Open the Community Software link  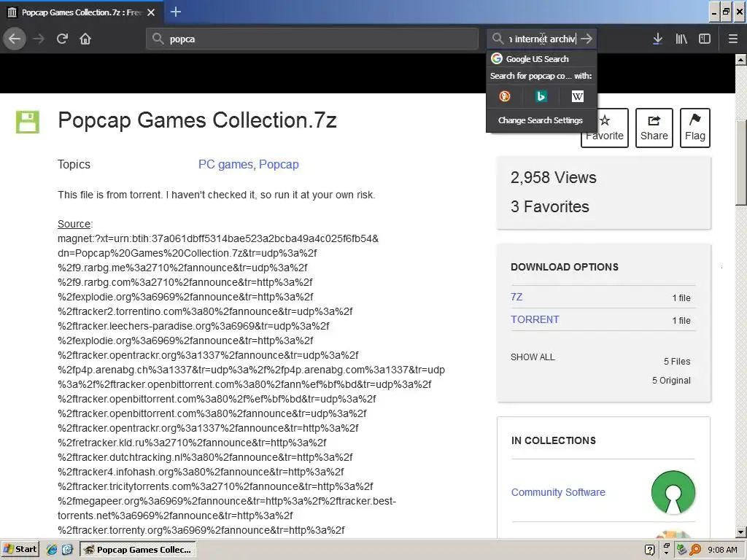[x=558, y=492]
